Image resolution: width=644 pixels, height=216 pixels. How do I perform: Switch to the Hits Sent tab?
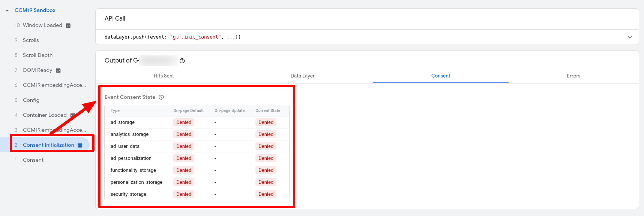pyautogui.click(x=164, y=76)
